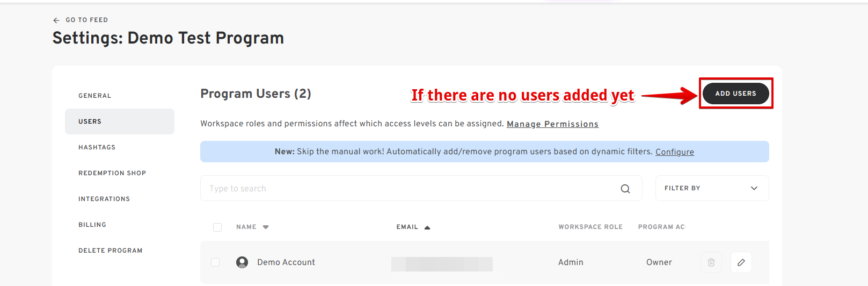Open the Manage Permissions link
This screenshot has width=868, height=286.
click(x=552, y=124)
